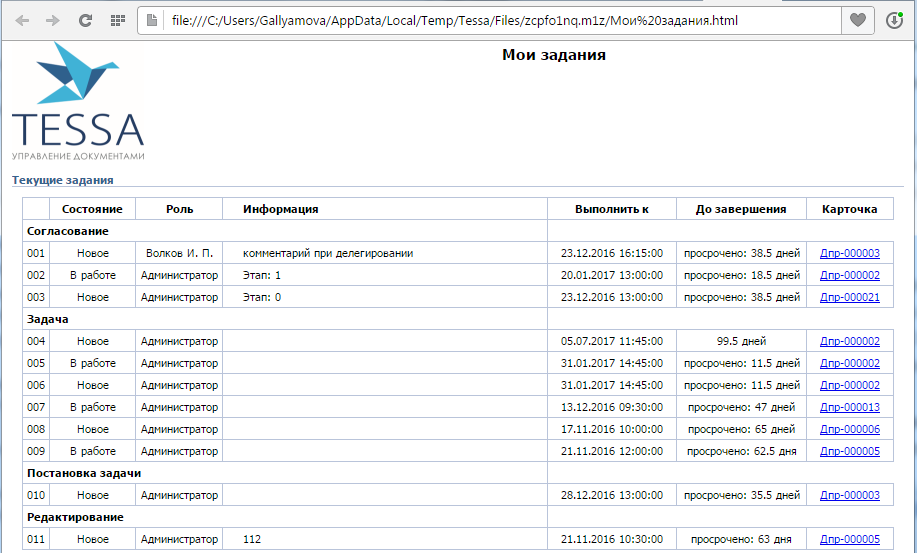
Task: Open the downloads arrow icon
Action: [x=894, y=20]
